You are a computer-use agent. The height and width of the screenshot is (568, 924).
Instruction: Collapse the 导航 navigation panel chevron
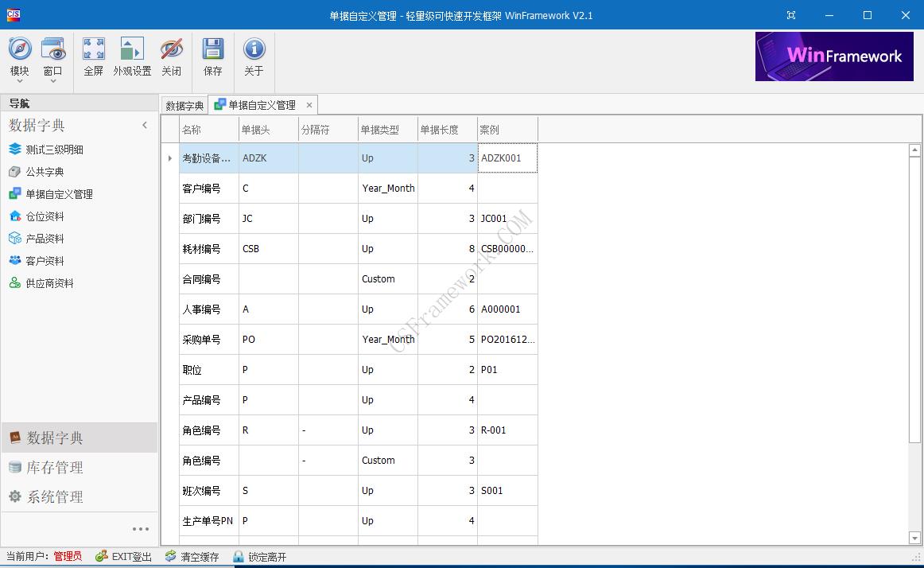(145, 125)
